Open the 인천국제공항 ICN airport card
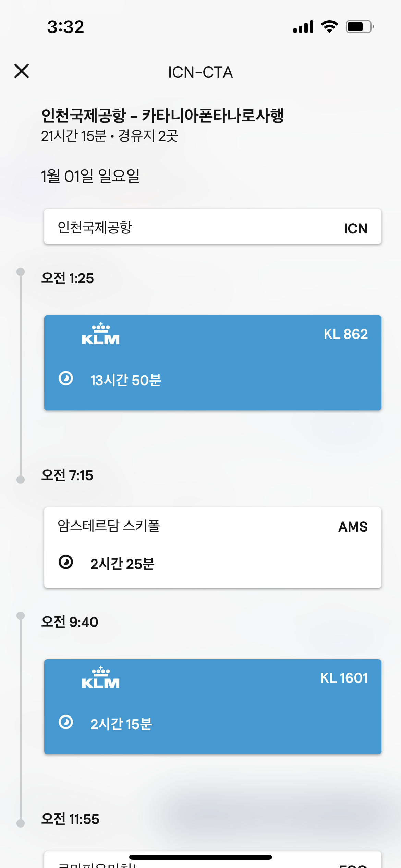The height and width of the screenshot is (868, 401). 212,227
